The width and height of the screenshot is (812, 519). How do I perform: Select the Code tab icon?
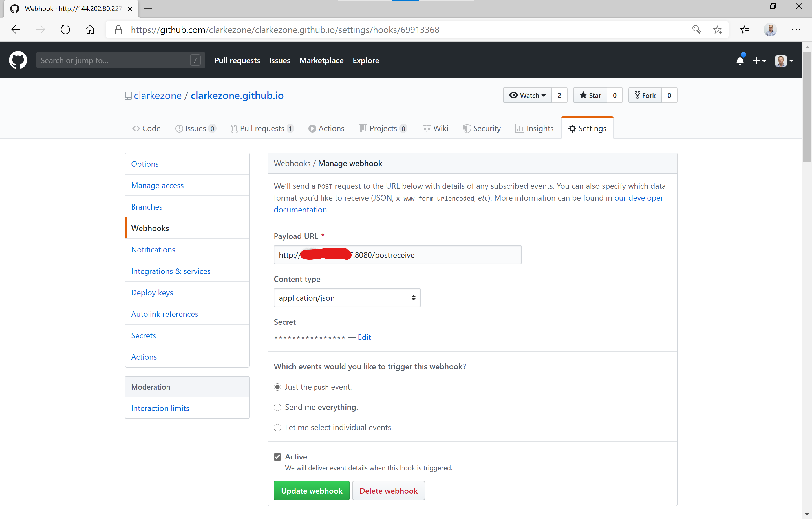136,128
